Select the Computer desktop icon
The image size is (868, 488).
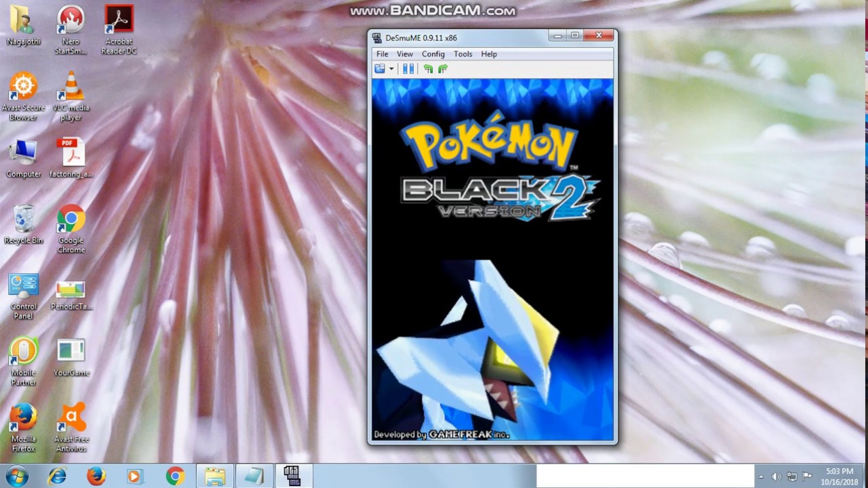[x=23, y=158]
